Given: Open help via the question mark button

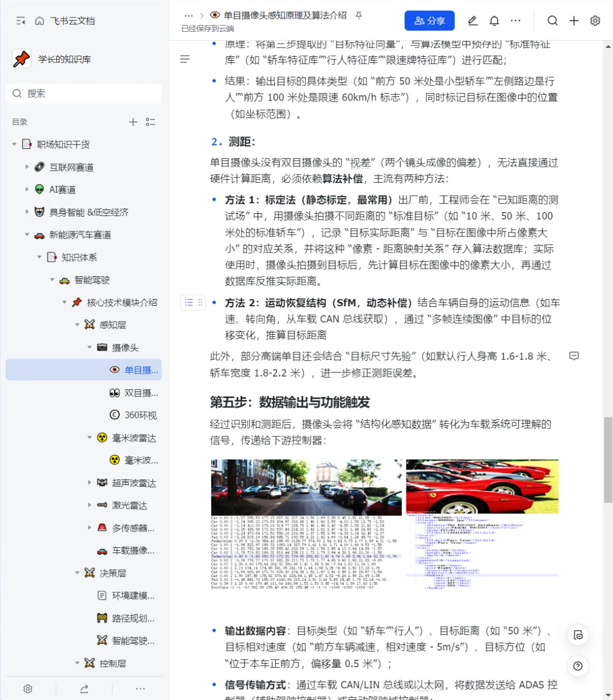Looking at the screenshot, I should [x=578, y=666].
